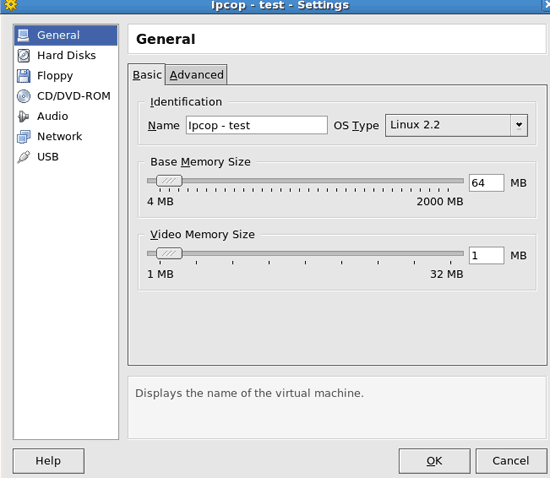Click the 'Ipcop - test - Settings' window title
The image size is (550, 478).
click(280, 5)
